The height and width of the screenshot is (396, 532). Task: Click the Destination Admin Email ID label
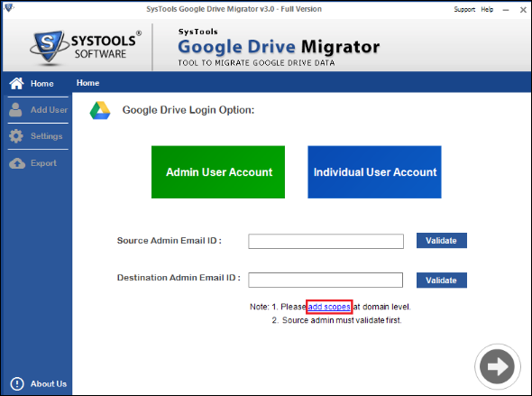[179, 278]
